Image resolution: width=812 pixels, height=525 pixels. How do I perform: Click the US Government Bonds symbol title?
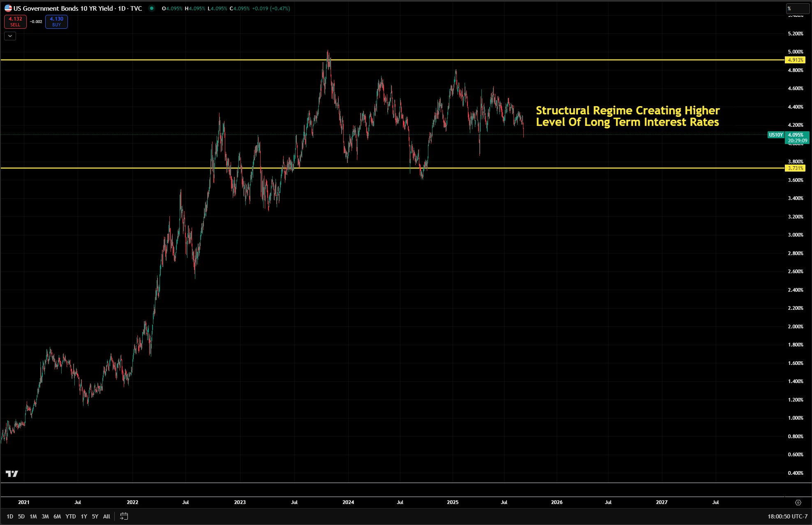[x=62, y=8]
